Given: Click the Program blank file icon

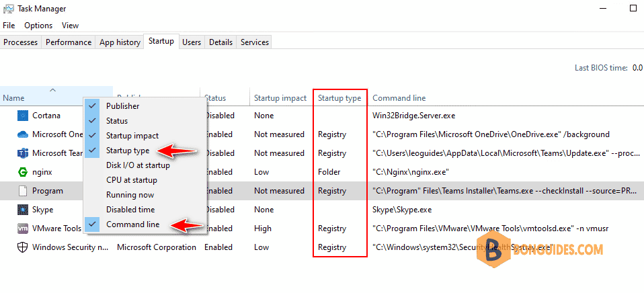Looking at the screenshot, I should [22, 191].
